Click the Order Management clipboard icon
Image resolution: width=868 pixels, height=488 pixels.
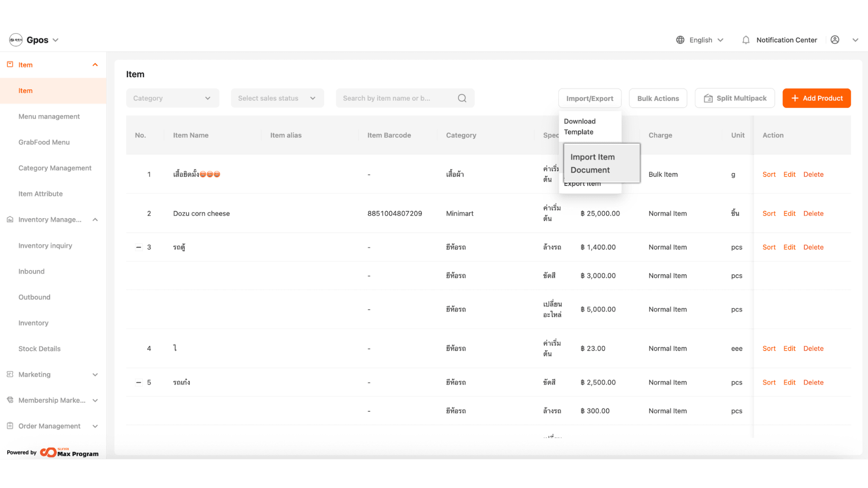point(10,426)
